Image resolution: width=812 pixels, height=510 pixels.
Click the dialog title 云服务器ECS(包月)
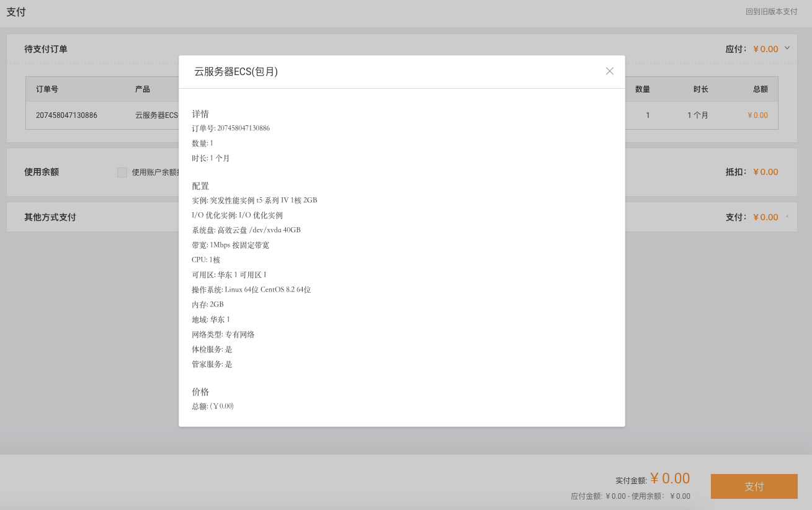click(236, 71)
